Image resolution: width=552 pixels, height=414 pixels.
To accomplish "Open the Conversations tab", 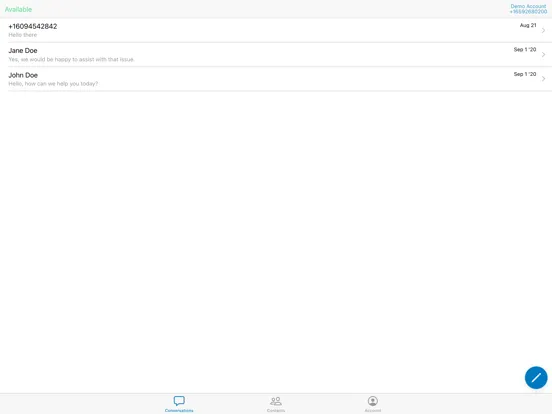I will click(179, 404).
